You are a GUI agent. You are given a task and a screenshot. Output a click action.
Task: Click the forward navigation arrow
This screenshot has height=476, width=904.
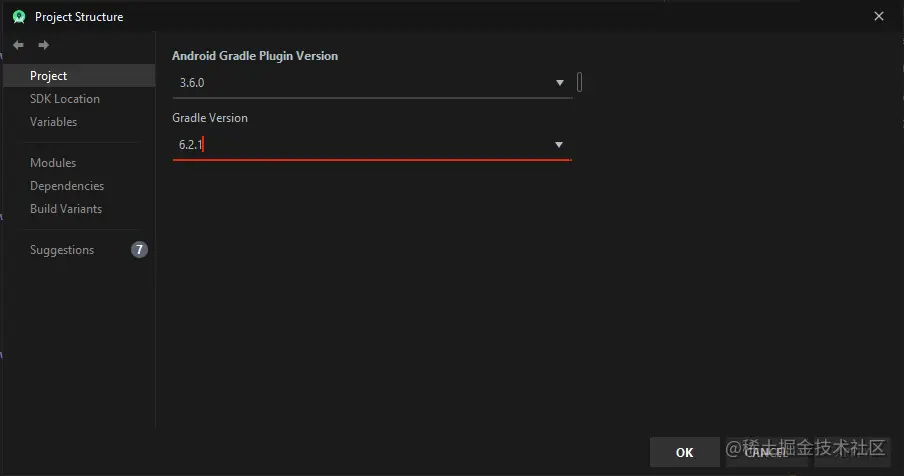[43, 45]
